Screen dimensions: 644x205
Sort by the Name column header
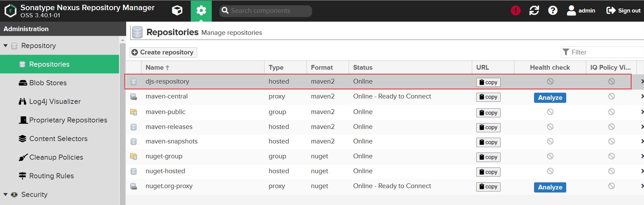pos(203,67)
